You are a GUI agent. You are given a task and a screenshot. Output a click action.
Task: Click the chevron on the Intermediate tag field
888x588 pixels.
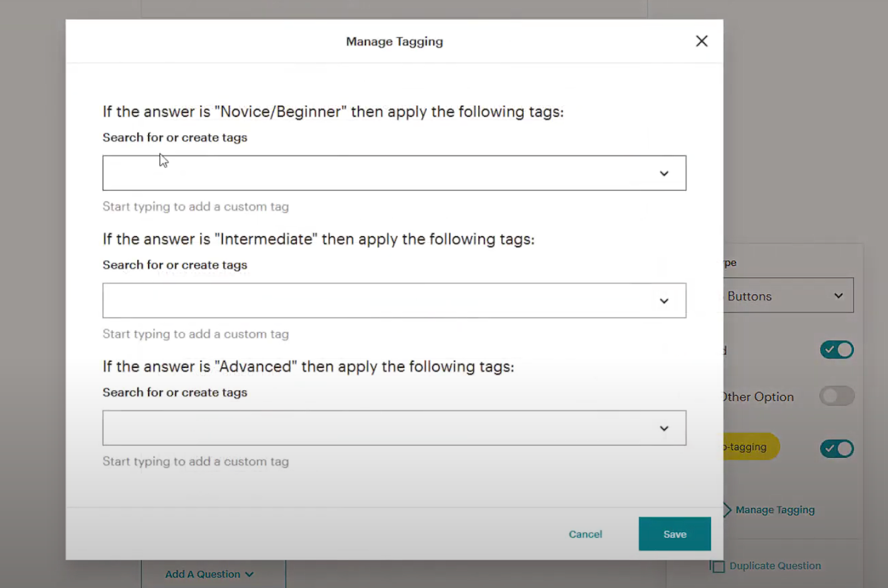(664, 301)
